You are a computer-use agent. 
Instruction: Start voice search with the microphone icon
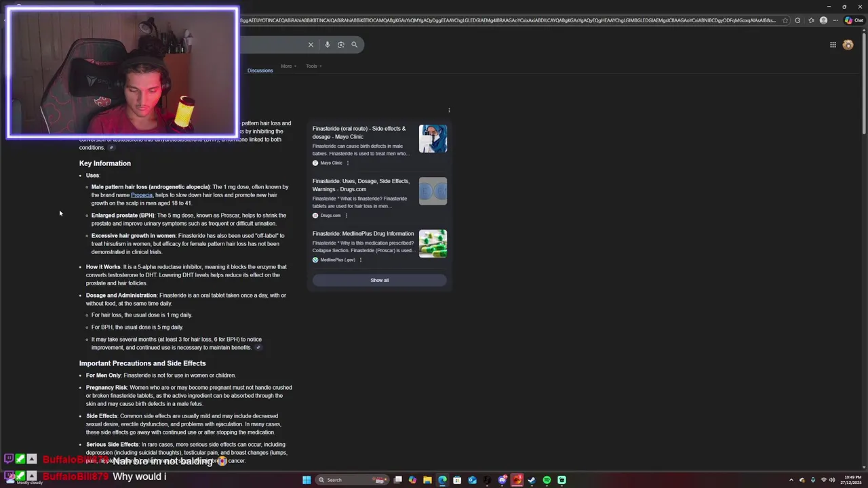pyautogui.click(x=327, y=45)
